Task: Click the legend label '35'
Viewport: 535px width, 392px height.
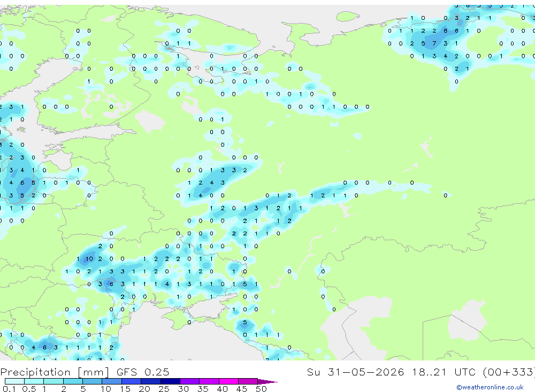Action: click(203, 389)
